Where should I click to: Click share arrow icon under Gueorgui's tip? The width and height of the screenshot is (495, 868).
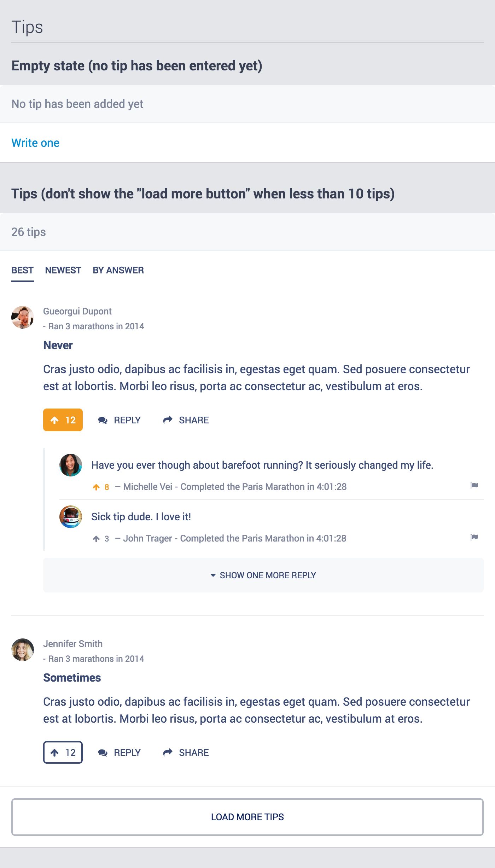(x=168, y=420)
